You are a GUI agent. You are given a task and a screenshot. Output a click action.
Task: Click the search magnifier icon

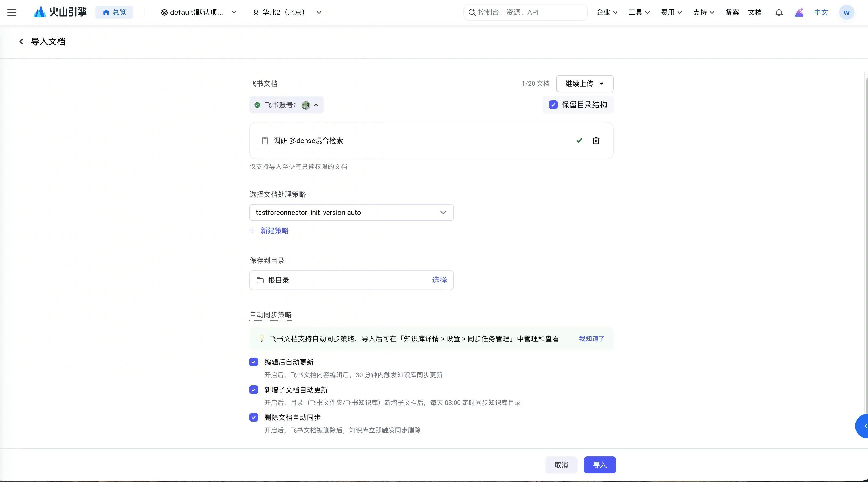click(x=472, y=13)
